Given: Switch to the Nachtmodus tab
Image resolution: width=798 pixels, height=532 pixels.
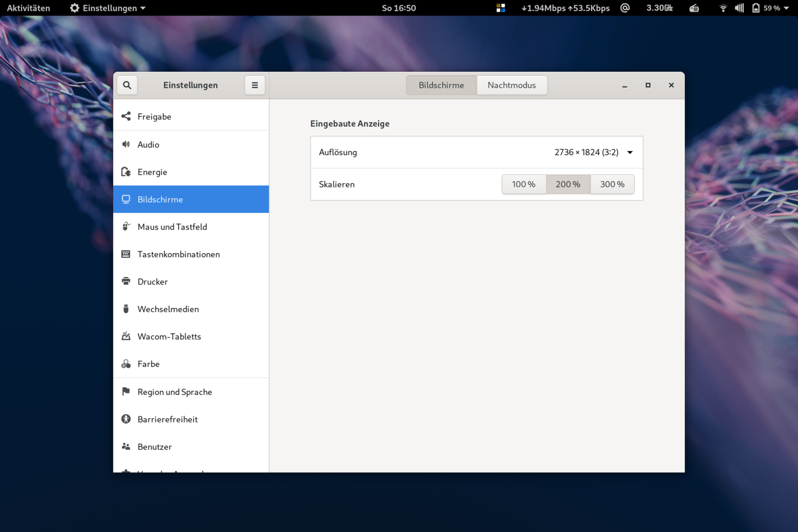Looking at the screenshot, I should (512, 85).
